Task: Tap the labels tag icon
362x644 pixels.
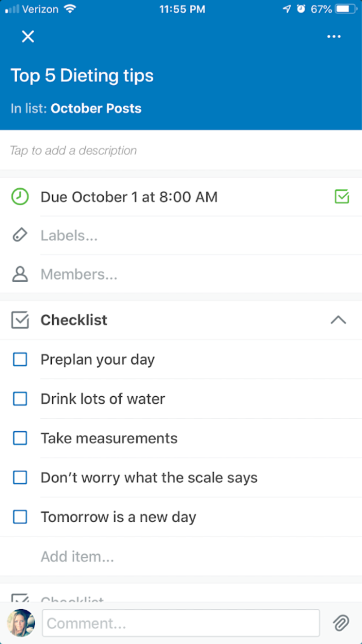Action: 20,235
